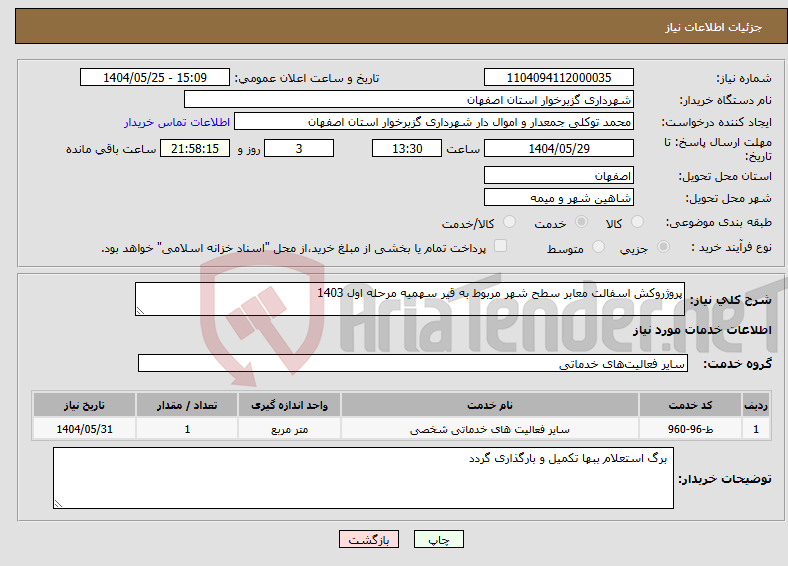The height and width of the screenshot is (566, 788).
Task: Click the row number cell in the services table
Action: (x=756, y=429)
